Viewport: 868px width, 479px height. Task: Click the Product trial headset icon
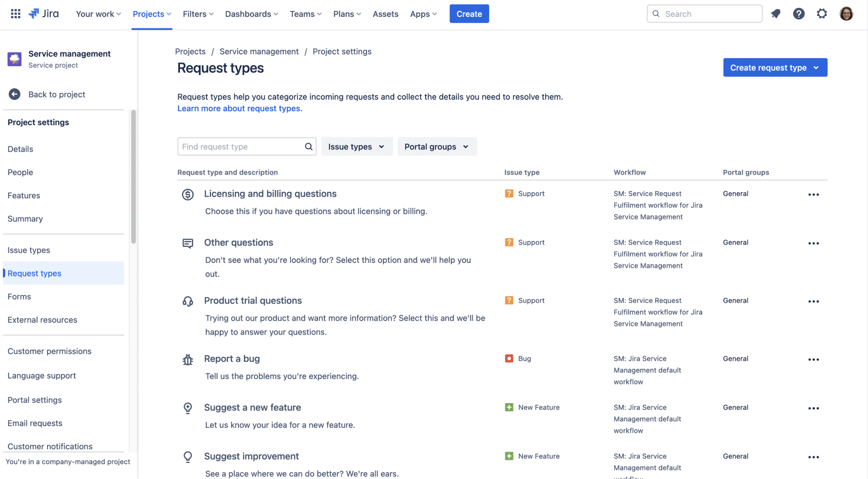(188, 301)
